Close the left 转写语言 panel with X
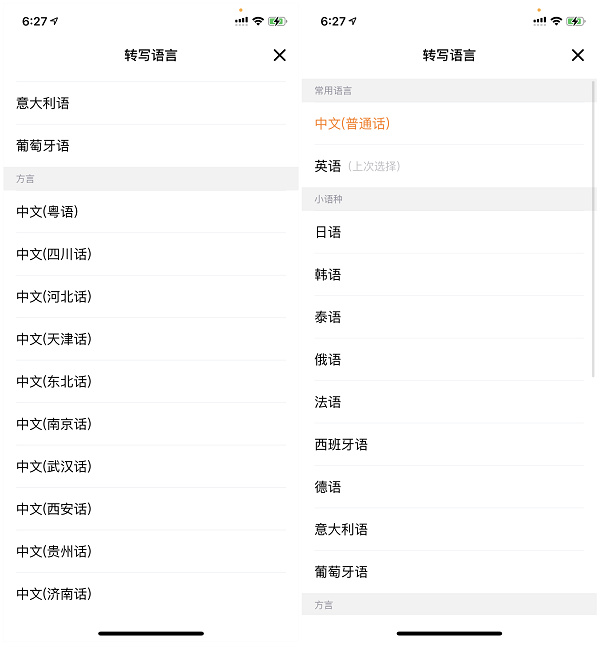Image resolution: width=600 pixels, height=645 pixels. (x=280, y=55)
